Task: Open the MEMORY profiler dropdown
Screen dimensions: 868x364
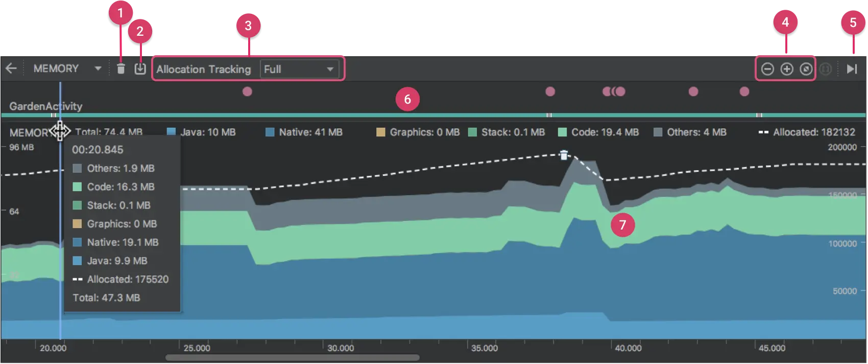Action: [67, 69]
